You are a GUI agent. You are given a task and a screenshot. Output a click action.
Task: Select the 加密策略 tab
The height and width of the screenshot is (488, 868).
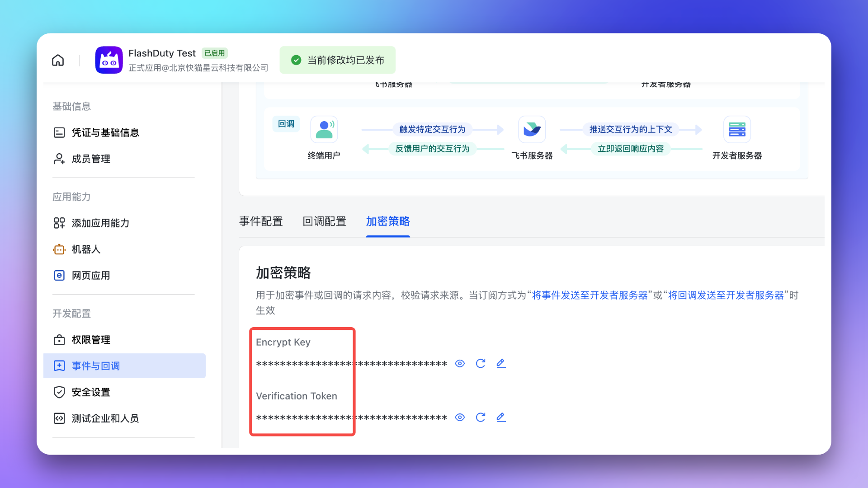[x=388, y=221]
